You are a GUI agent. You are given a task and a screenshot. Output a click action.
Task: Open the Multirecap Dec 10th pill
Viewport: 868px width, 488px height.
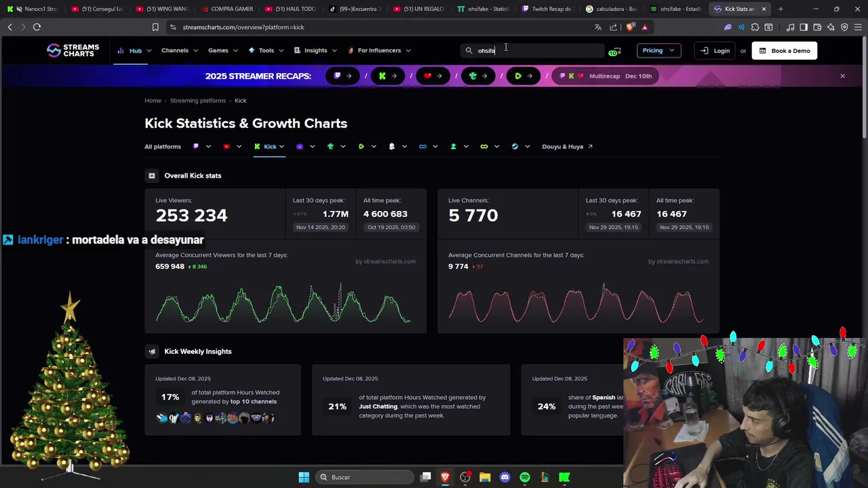[605, 76]
